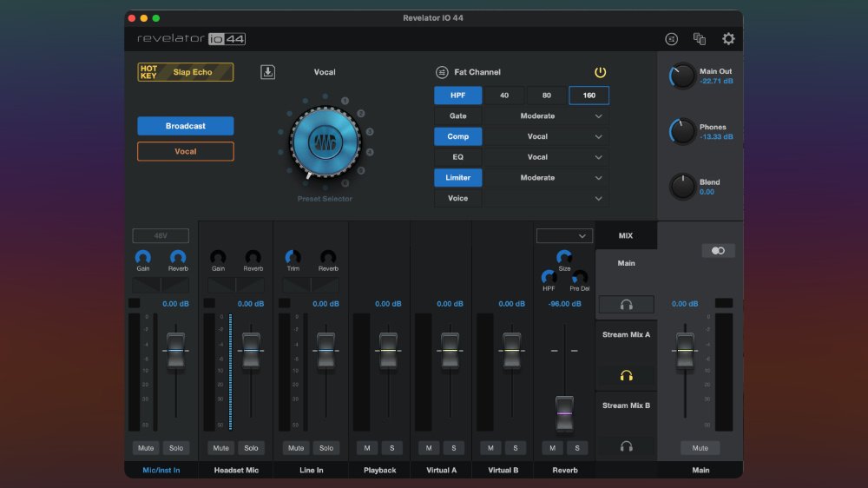
Task: Toggle the Gate processor button
Action: tap(457, 115)
